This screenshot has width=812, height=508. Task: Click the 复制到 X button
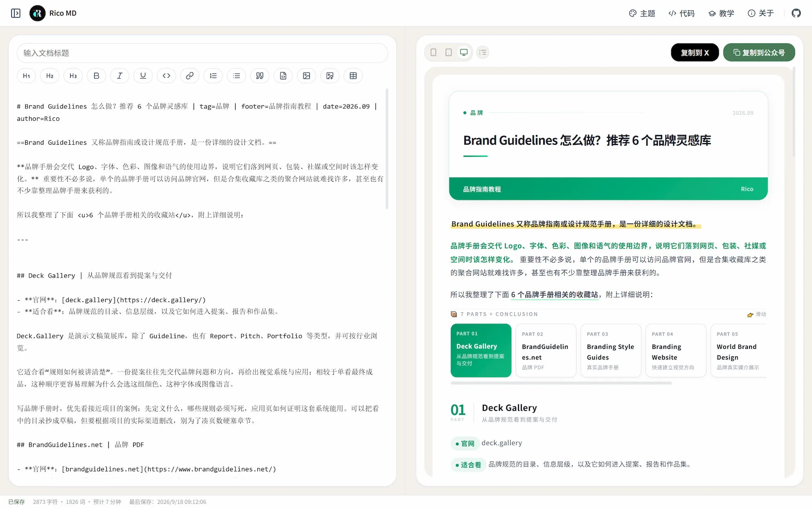click(695, 52)
